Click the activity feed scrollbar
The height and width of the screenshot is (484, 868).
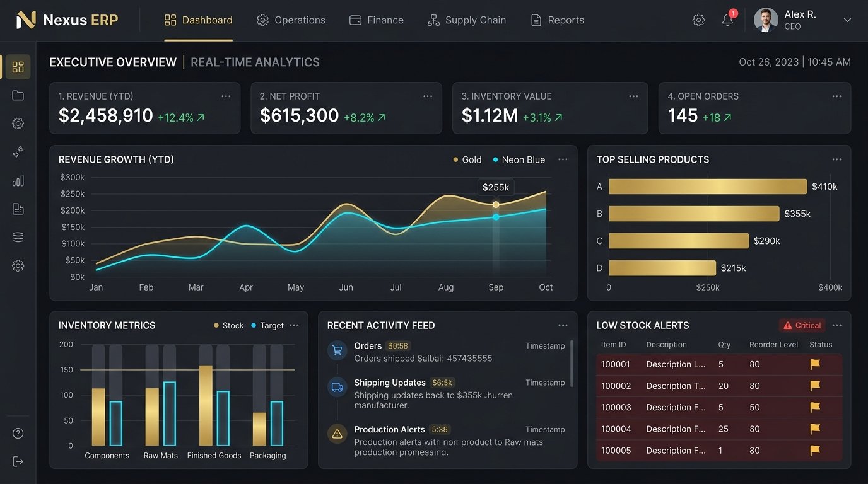(572, 364)
